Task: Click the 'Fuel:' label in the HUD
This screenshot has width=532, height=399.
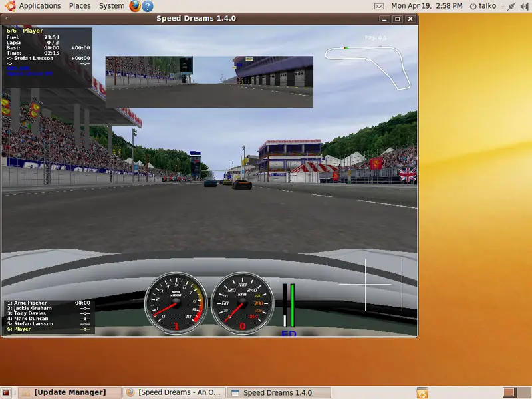Action: tap(13, 37)
